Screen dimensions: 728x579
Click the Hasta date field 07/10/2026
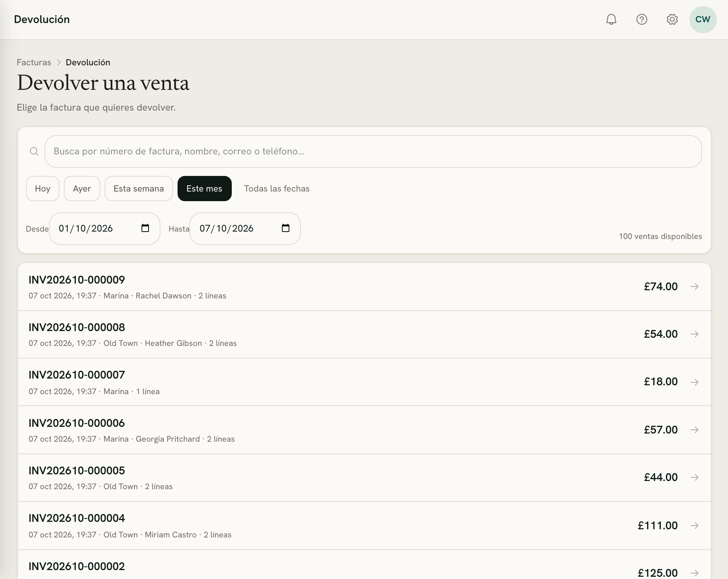[x=245, y=229]
